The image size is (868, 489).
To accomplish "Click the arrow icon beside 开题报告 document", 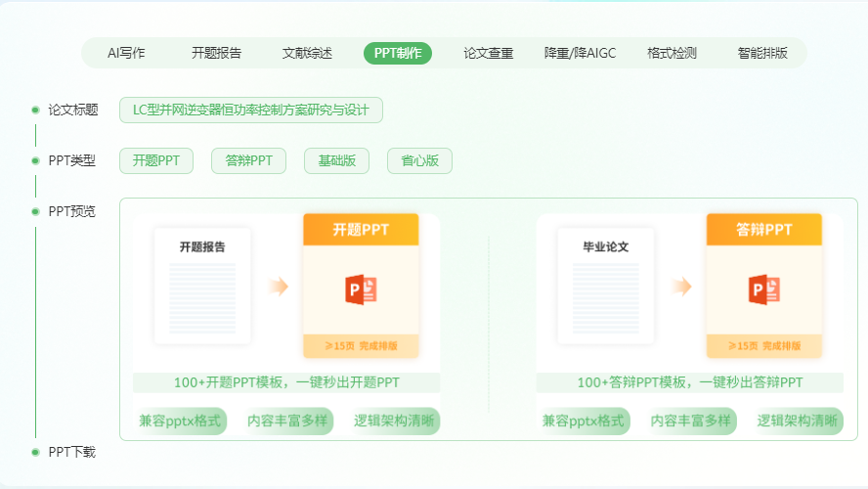I will [x=279, y=287].
